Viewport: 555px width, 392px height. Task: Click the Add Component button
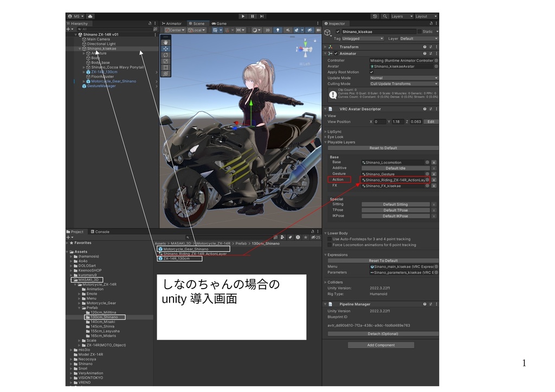381,345
